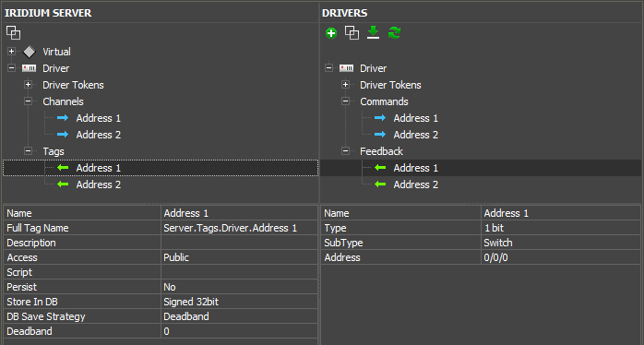Click the IRIDIUM SERVER panel header
The image size is (644, 345).
tap(48, 13)
